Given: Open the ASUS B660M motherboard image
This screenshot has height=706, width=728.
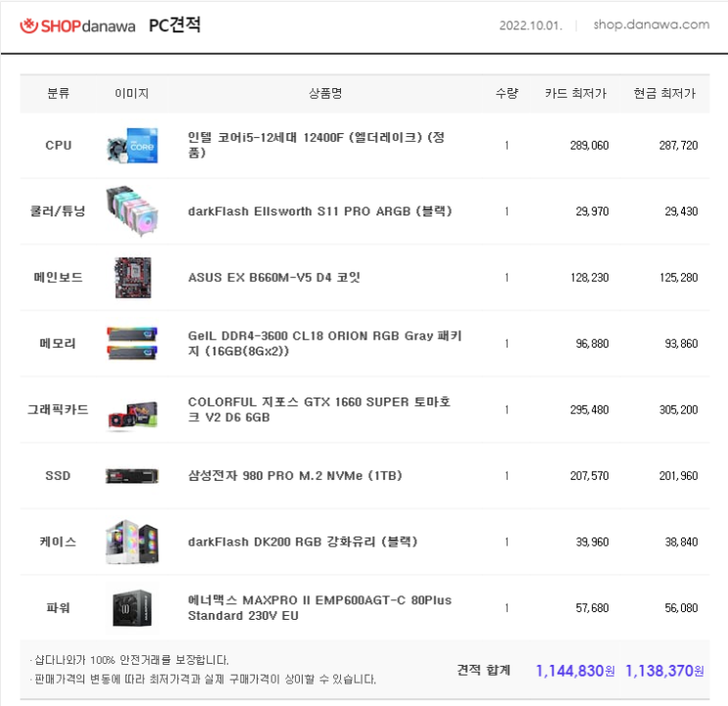Looking at the screenshot, I should click(x=133, y=277).
